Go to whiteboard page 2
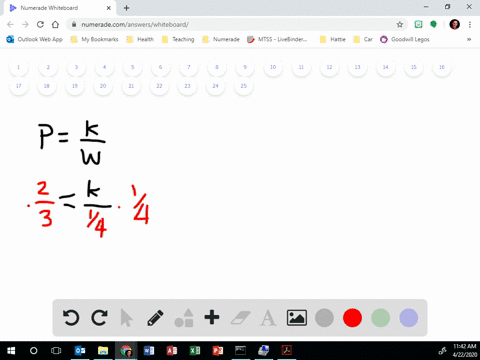This screenshot has height=360, width=480. pos(48,67)
